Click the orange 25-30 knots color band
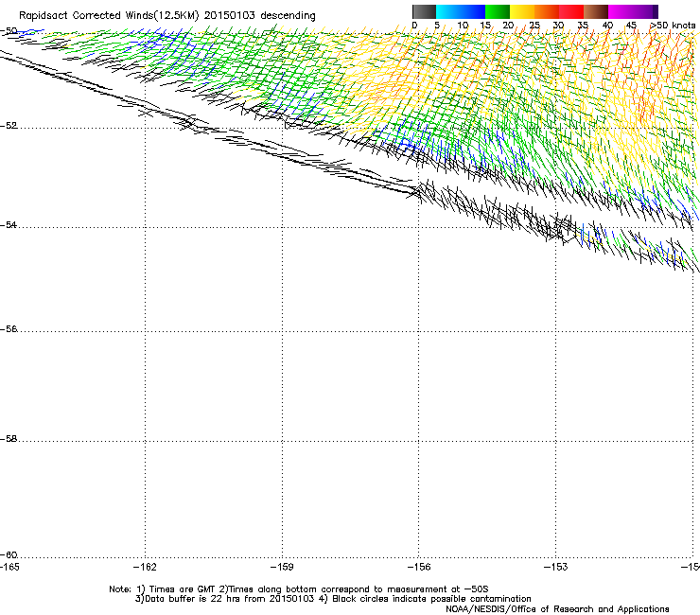700x615 pixels. pyautogui.click(x=547, y=11)
